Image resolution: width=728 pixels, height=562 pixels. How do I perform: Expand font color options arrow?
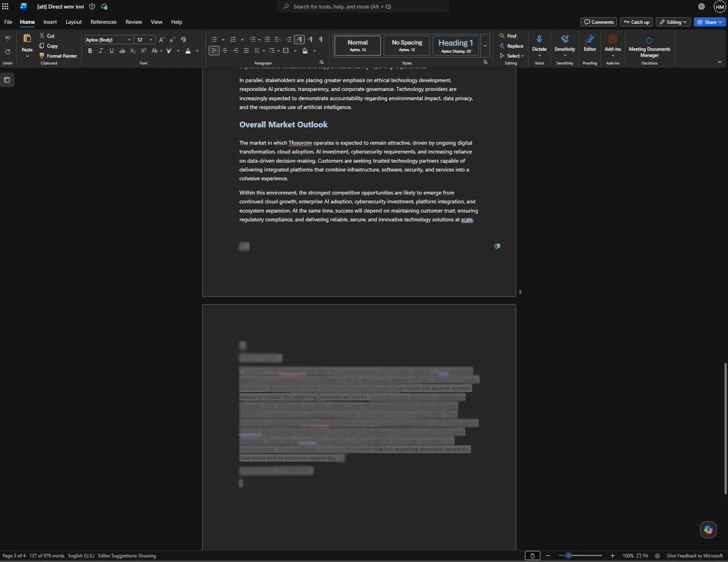pyautogui.click(x=198, y=51)
